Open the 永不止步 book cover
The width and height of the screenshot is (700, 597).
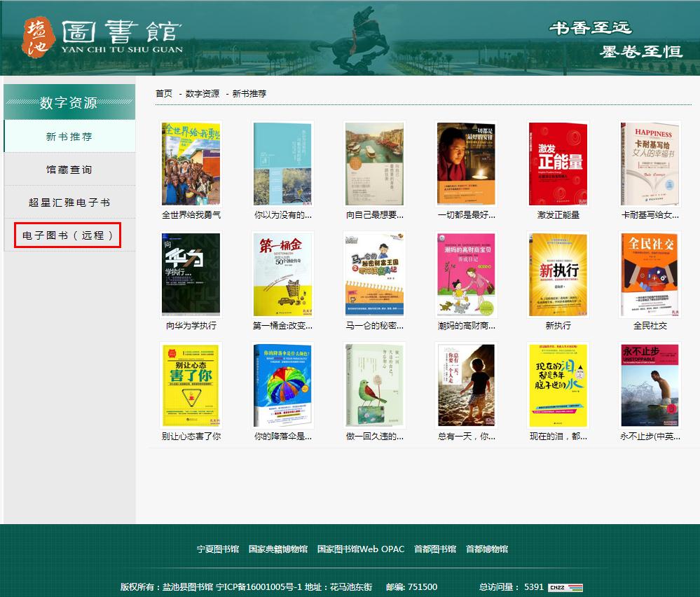pyautogui.click(x=650, y=385)
